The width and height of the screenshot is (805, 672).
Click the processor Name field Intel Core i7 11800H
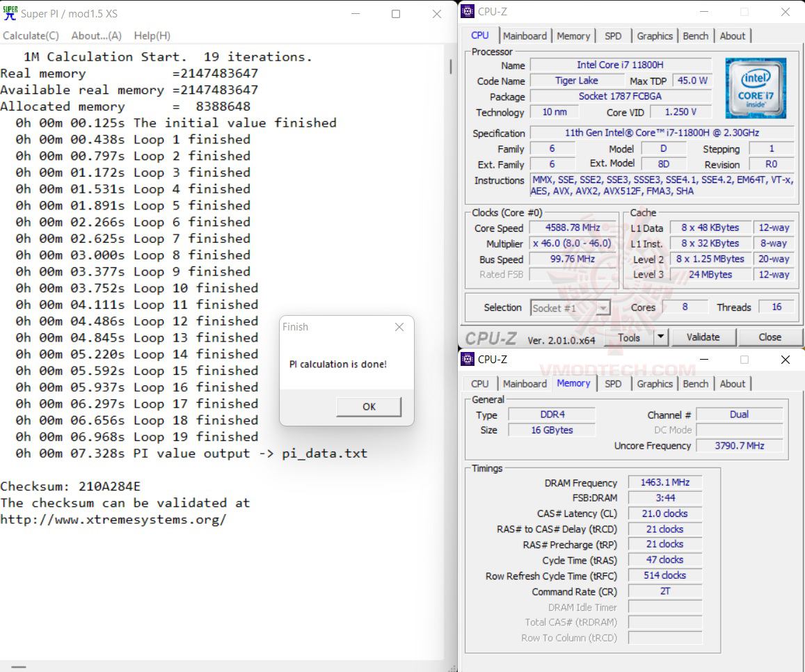620,65
